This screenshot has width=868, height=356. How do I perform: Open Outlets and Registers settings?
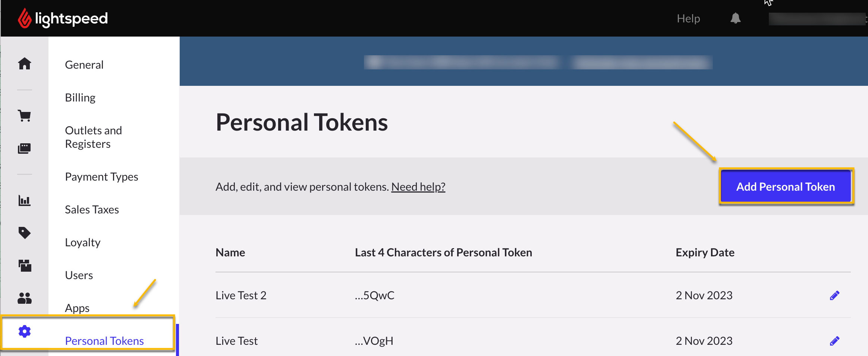click(94, 137)
